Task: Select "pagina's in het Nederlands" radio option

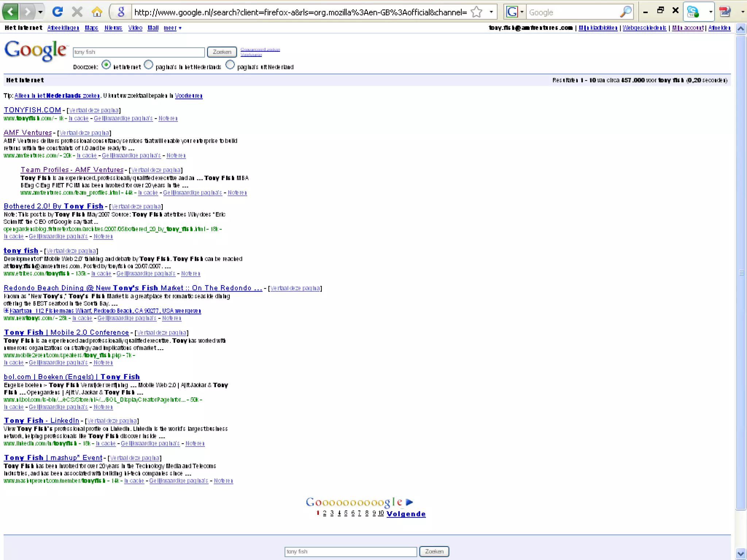Action: [148, 65]
